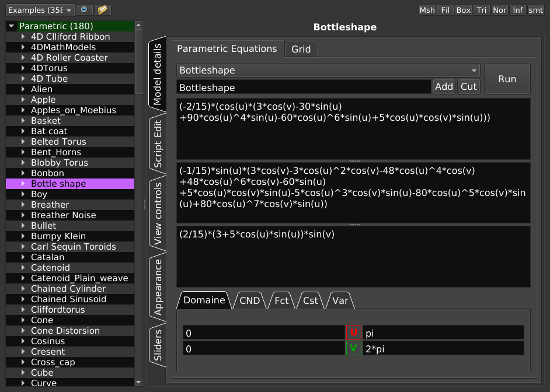Open the Sliders side tab
Viewport: 550px width, 392px height.
pyautogui.click(x=158, y=345)
